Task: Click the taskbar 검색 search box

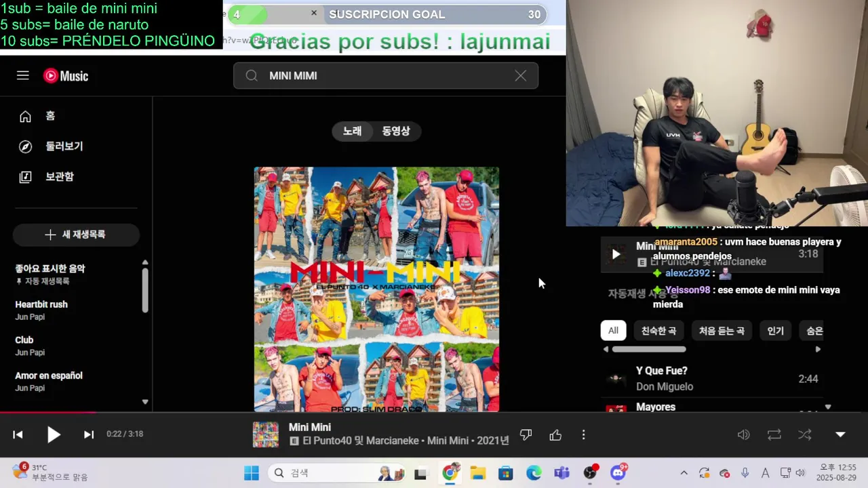Action: 338,473
